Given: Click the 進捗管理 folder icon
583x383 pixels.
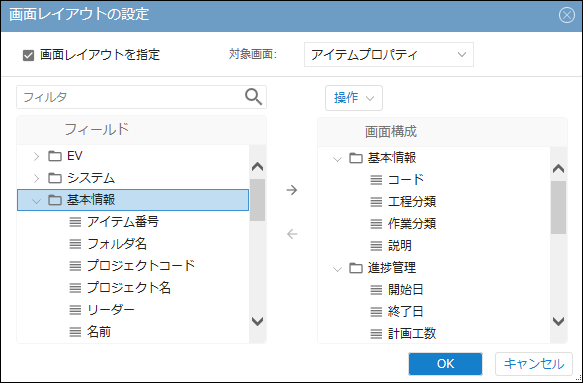Looking at the screenshot, I should (356, 268).
